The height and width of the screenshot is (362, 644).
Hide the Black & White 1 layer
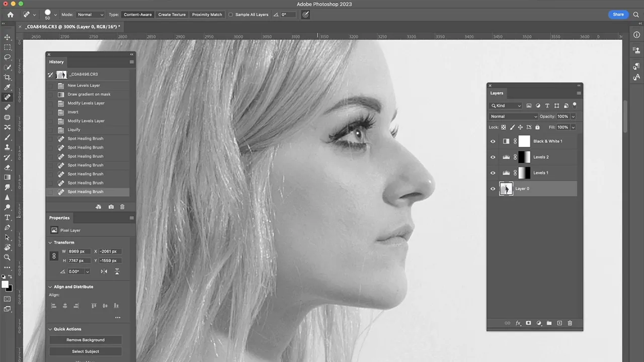coord(493,141)
